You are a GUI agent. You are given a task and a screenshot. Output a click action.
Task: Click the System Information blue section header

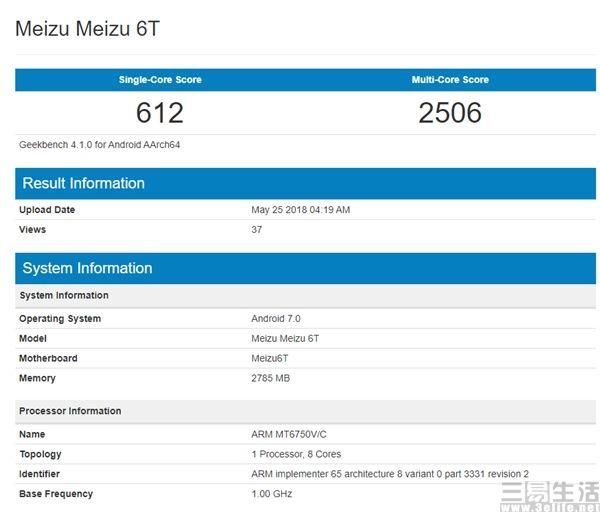[88, 268]
